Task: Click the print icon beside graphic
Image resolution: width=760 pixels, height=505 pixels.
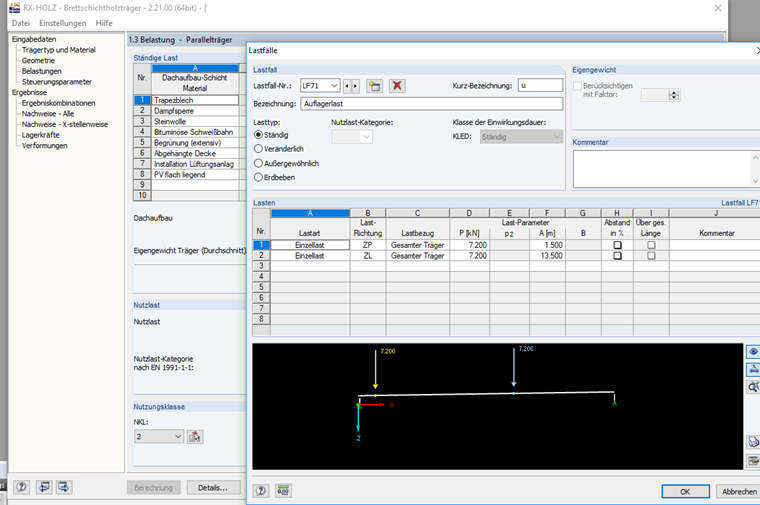Action: [x=753, y=442]
